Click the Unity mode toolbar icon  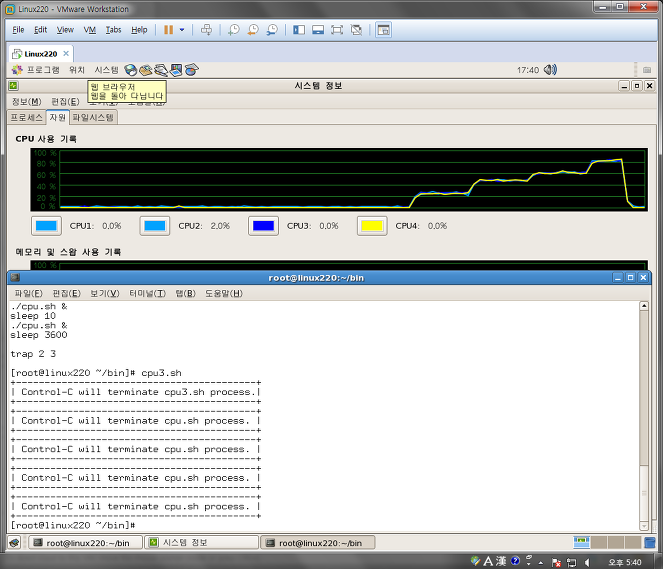pyautogui.click(x=356, y=30)
